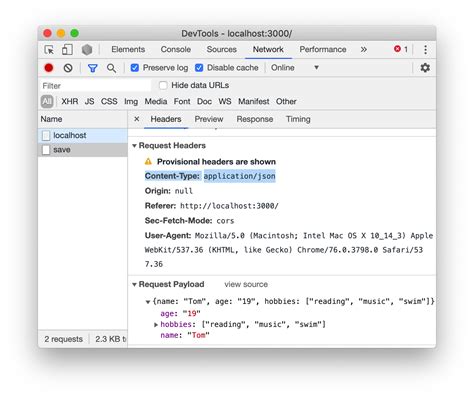Toggle the device toolbar icon
Image resolution: width=474 pixels, height=398 pixels.
(67, 50)
